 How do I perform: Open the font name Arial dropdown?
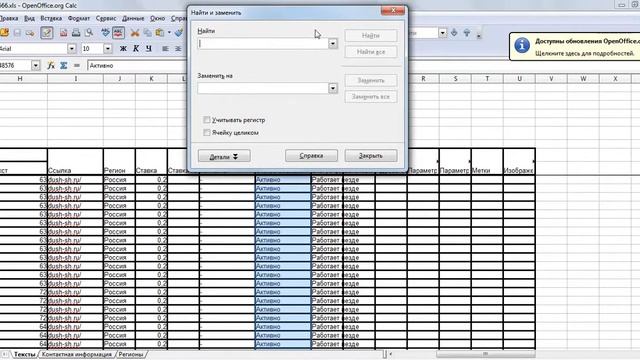pos(72,49)
